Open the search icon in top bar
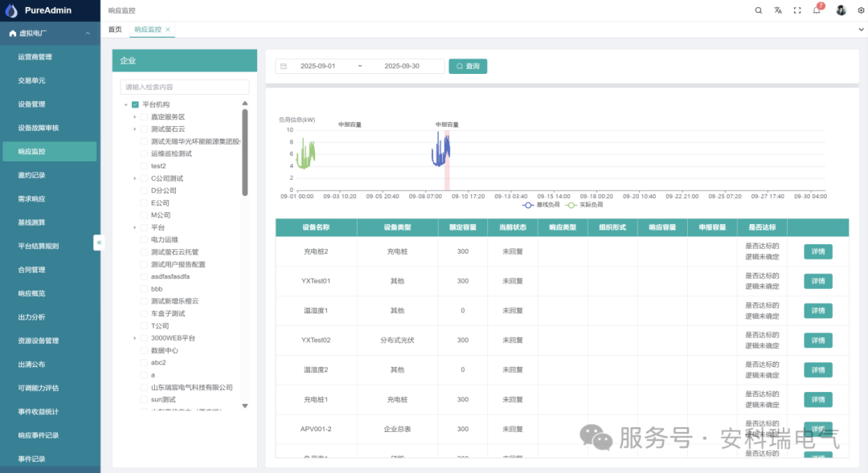 759,10
